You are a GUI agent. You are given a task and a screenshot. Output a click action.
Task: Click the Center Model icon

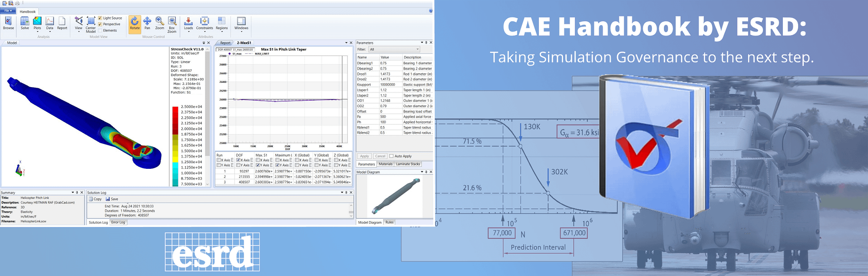pos(91,25)
